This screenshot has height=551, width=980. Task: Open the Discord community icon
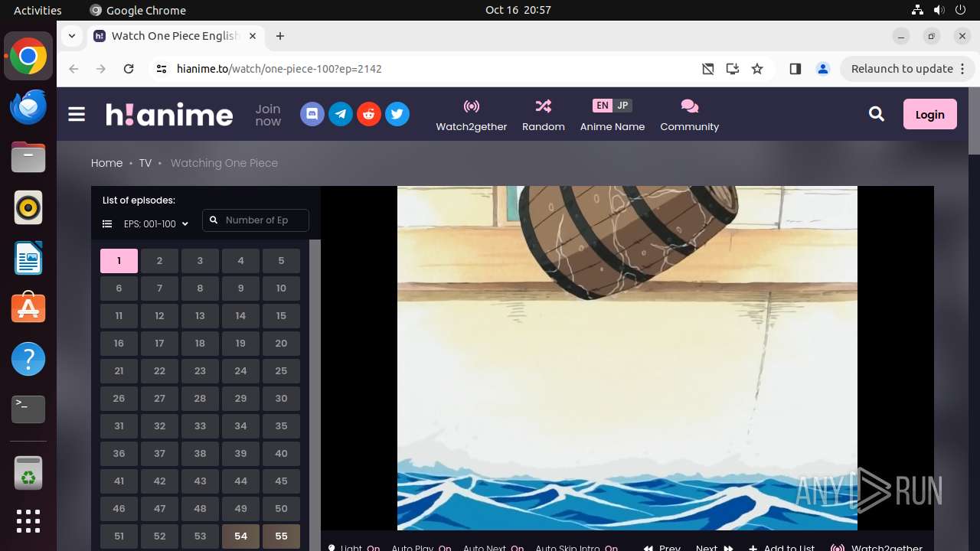click(x=312, y=114)
